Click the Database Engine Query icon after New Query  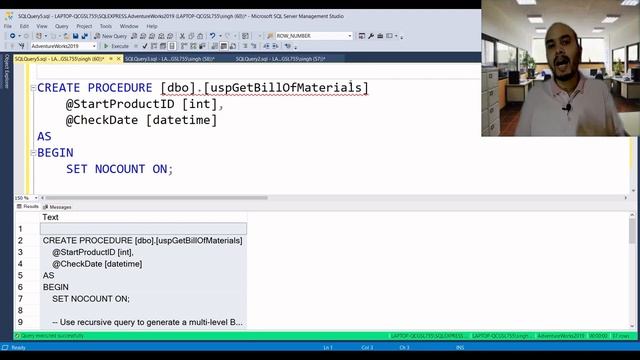pos(134,36)
